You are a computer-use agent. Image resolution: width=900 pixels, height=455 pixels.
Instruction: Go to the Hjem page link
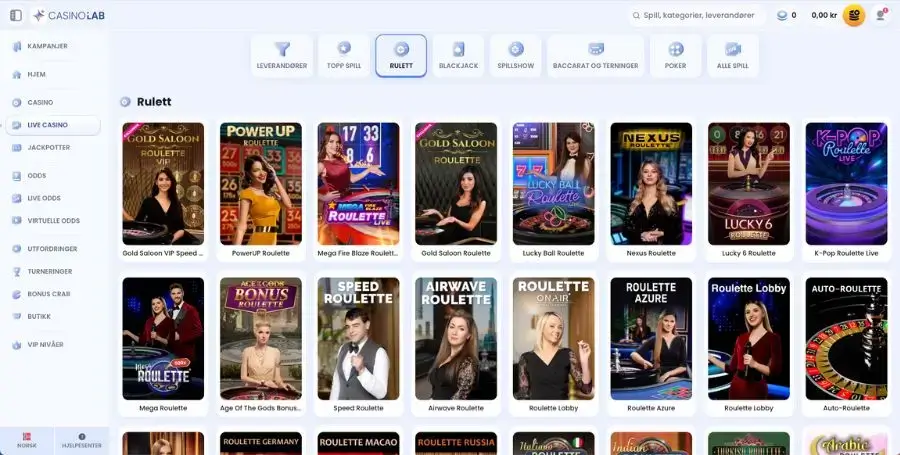(37, 74)
